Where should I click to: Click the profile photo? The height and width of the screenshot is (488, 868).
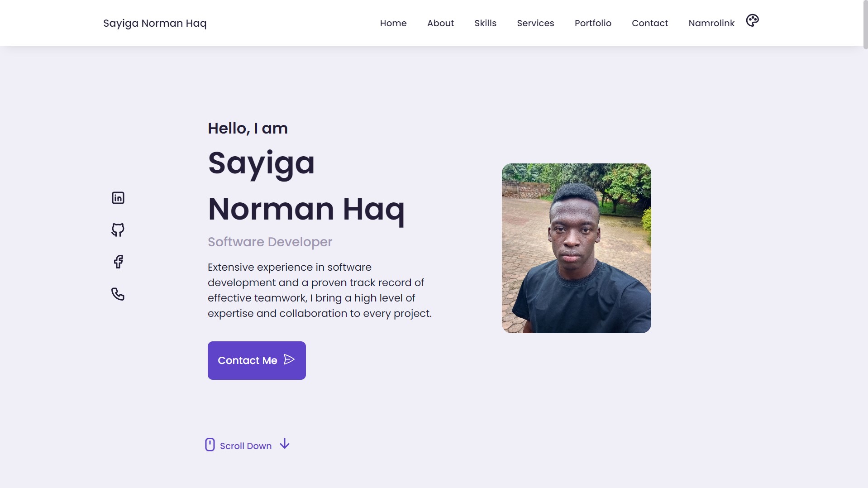coord(576,248)
